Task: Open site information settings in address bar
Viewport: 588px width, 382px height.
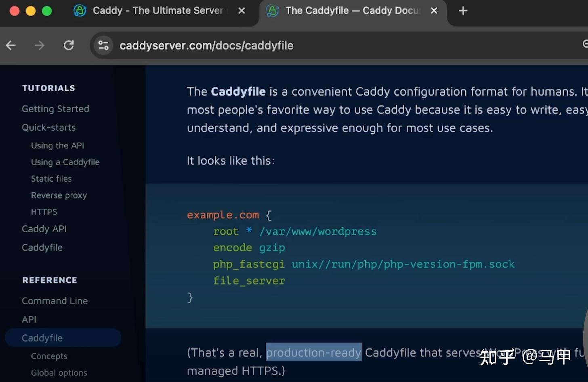Action: (103, 45)
